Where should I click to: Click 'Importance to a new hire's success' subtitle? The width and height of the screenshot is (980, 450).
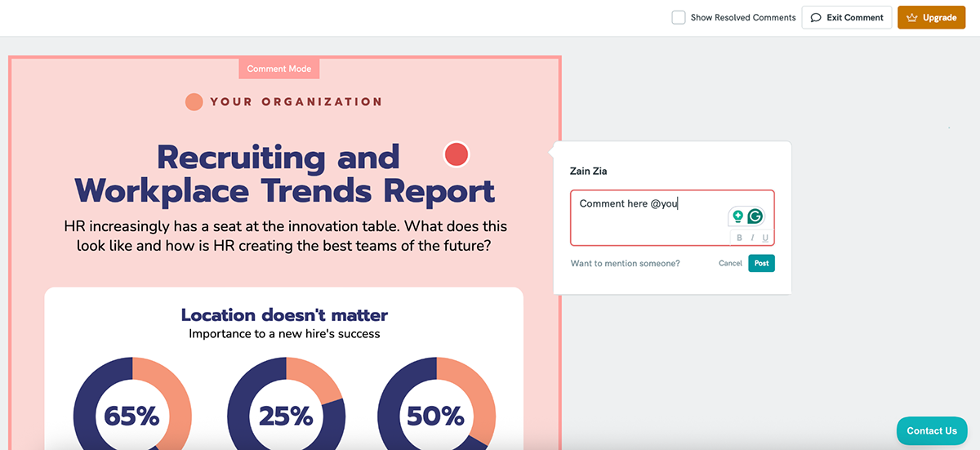point(284,333)
